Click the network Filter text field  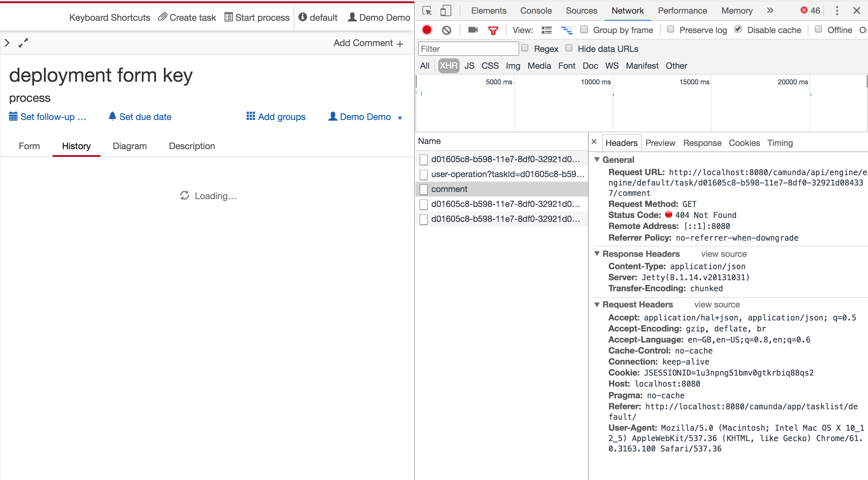click(468, 49)
